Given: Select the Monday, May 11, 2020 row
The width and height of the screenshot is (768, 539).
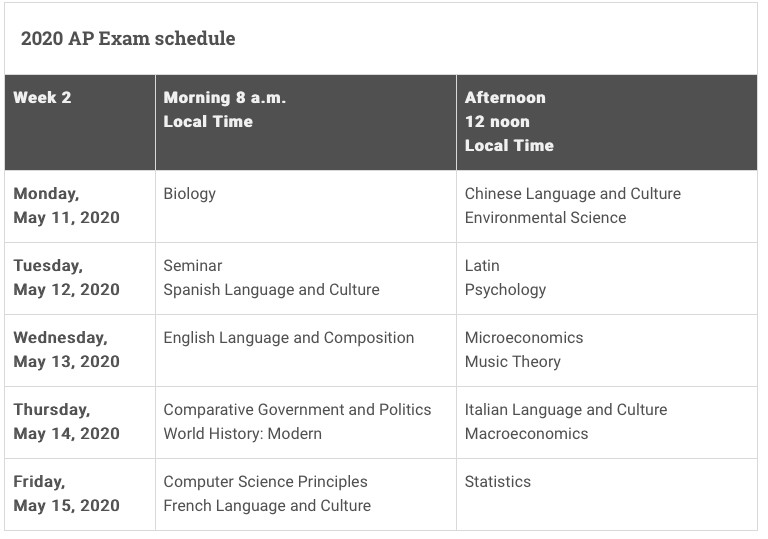Looking at the screenshot, I should (x=381, y=206).
